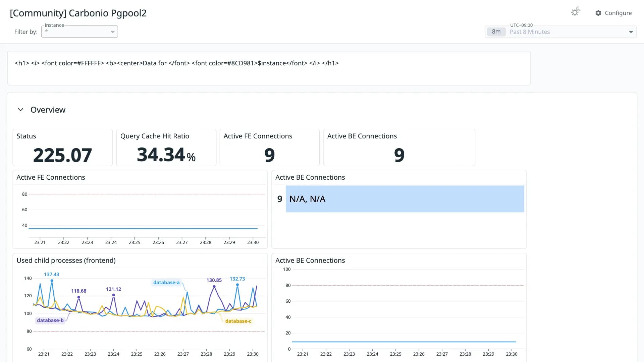Click the Status widget title
The height and width of the screenshot is (362, 644).
pos(26,136)
